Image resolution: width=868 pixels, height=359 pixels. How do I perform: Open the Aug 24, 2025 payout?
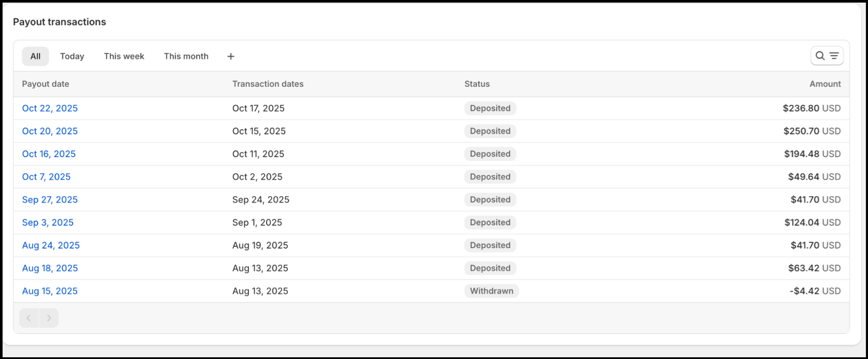[x=51, y=246]
